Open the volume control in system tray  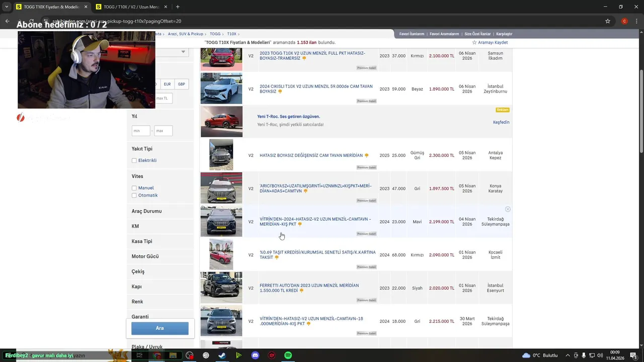click(x=600, y=355)
